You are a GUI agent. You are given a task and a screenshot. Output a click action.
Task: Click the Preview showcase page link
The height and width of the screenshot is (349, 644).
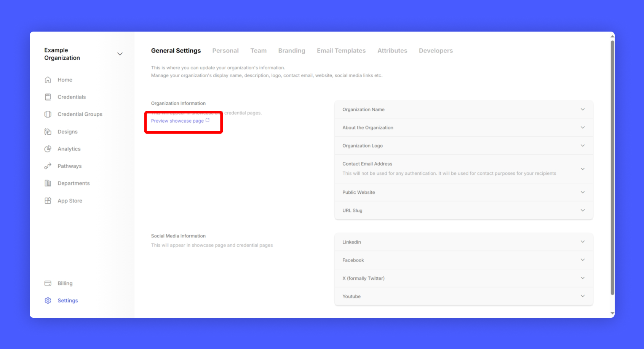177,121
